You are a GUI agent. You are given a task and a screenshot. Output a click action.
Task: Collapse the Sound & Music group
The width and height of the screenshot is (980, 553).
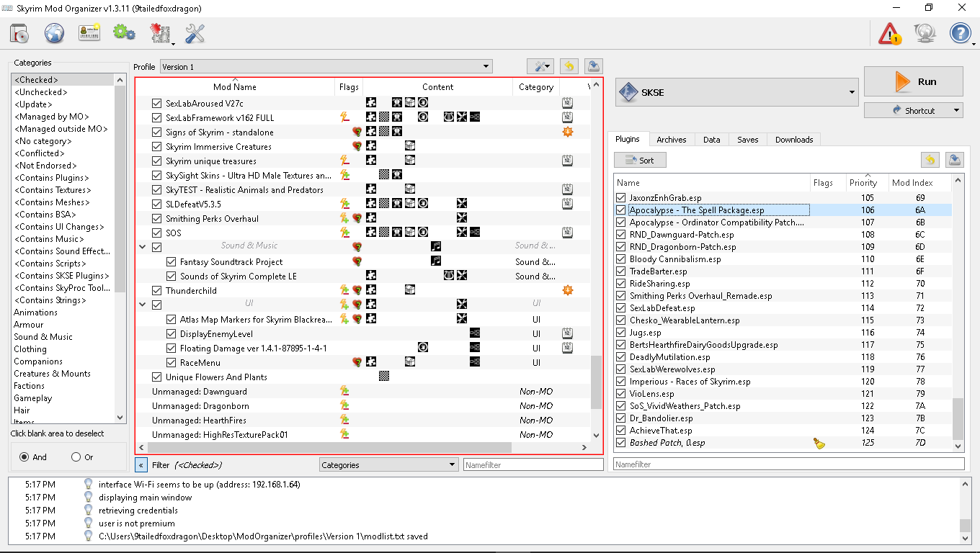point(143,247)
